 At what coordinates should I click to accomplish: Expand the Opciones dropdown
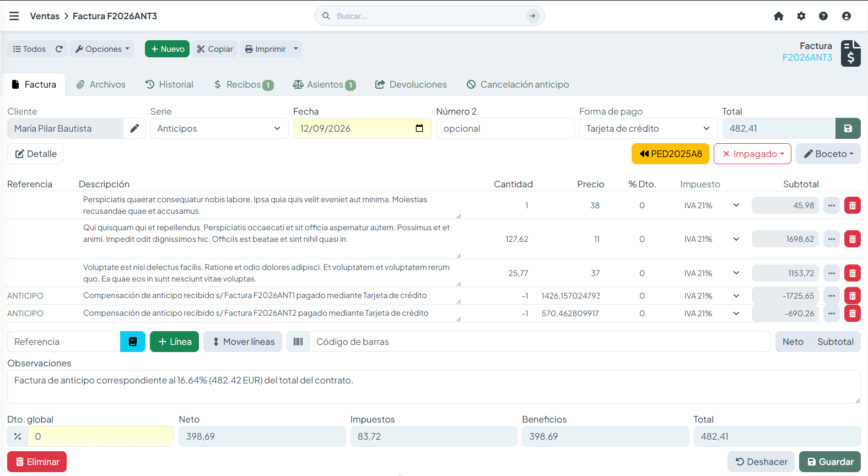103,49
